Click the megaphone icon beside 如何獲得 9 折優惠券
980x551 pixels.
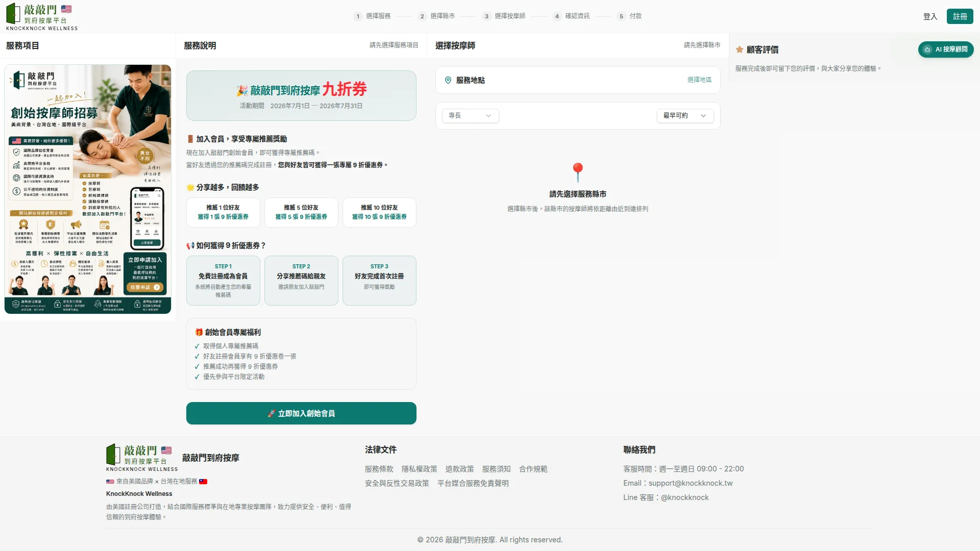point(190,246)
